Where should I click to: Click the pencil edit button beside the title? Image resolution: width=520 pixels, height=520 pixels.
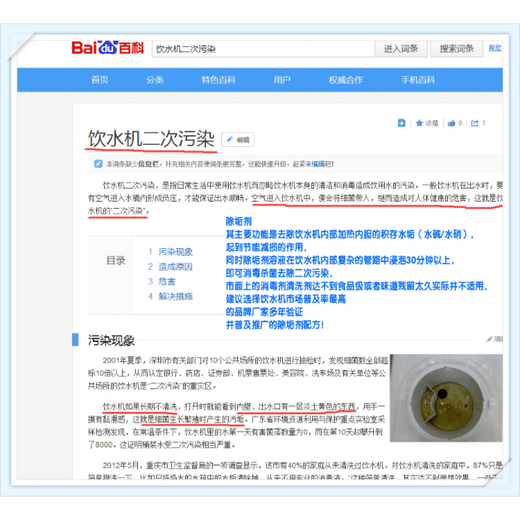tap(238, 140)
